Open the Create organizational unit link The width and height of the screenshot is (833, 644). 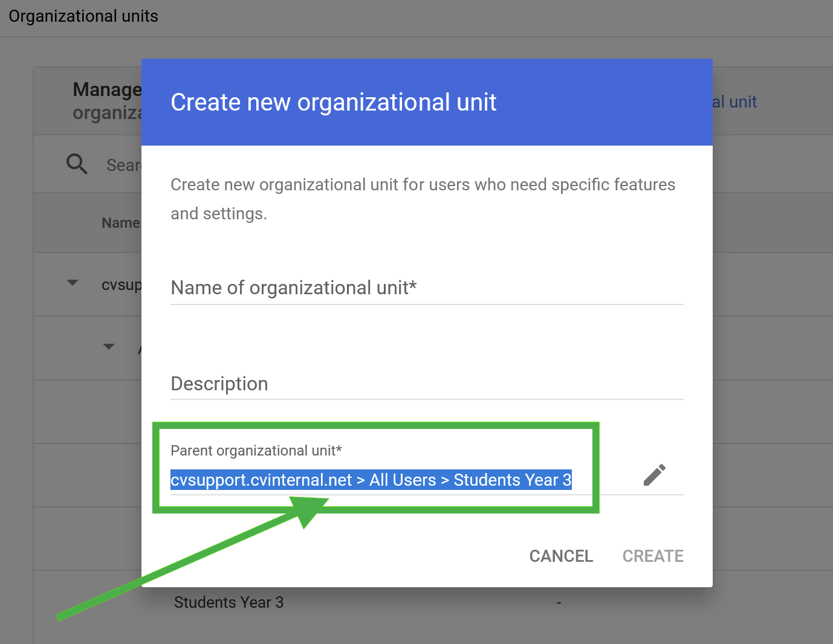pyautogui.click(x=734, y=101)
